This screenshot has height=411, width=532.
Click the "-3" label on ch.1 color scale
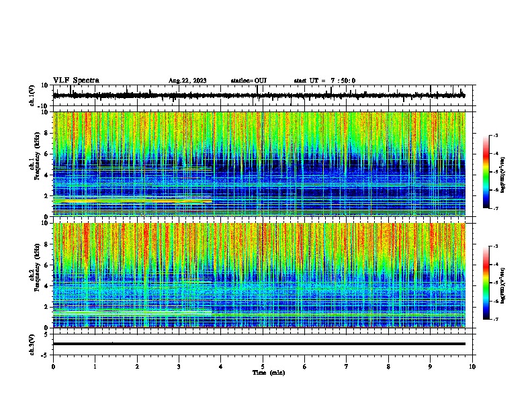[495, 135]
